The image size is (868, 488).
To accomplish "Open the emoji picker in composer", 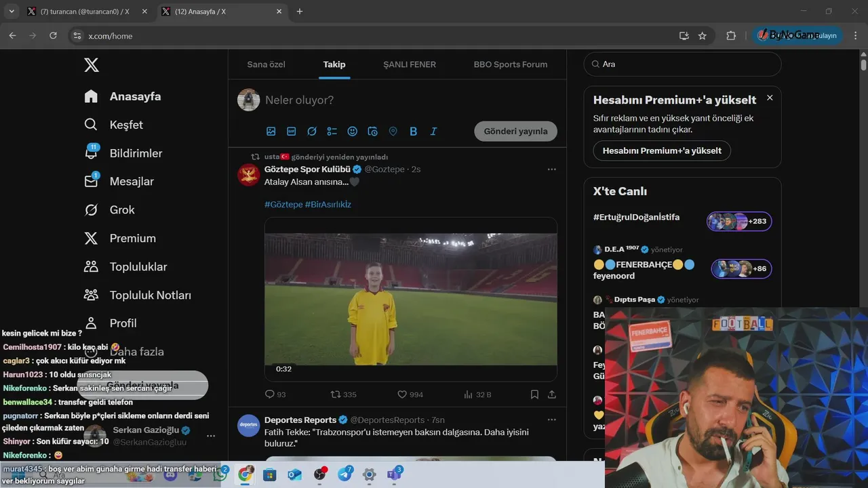I will pos(353,131).
